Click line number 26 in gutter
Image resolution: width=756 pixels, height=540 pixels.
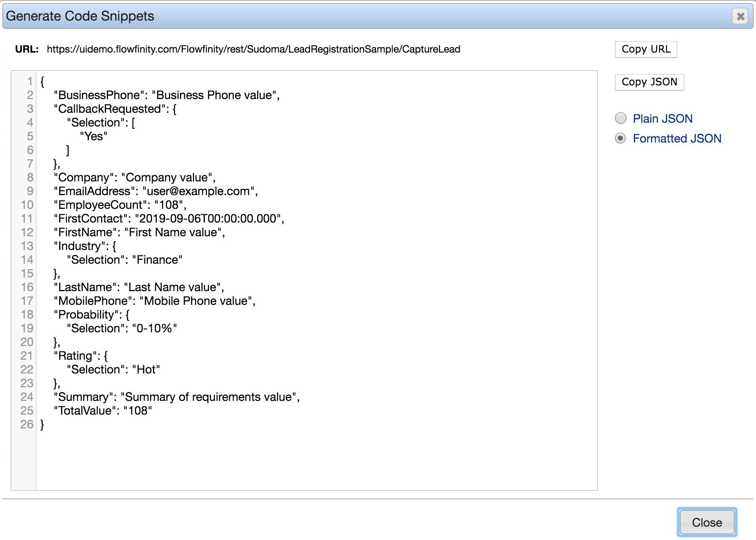click(x=27, y=425)
